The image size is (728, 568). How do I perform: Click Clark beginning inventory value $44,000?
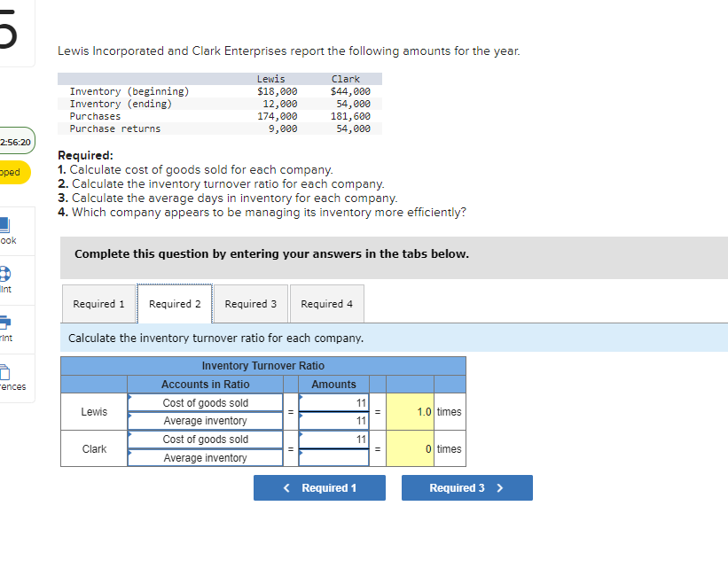[350, 91]
